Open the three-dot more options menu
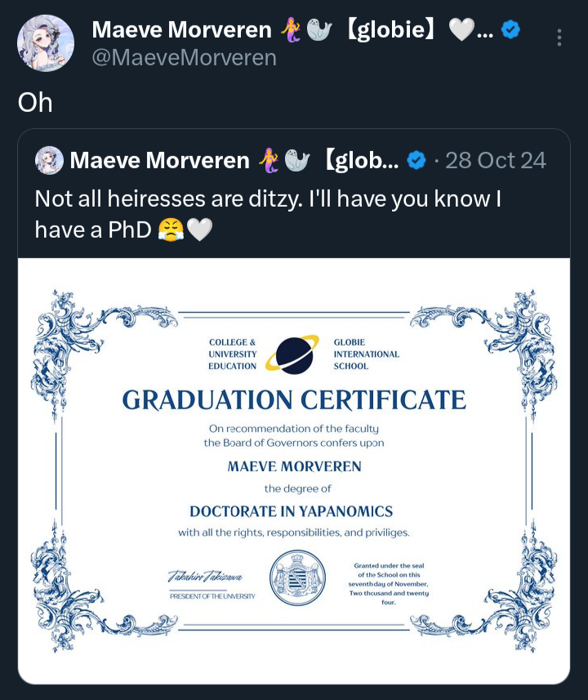 pyautogui.click(x=559, y=38)
